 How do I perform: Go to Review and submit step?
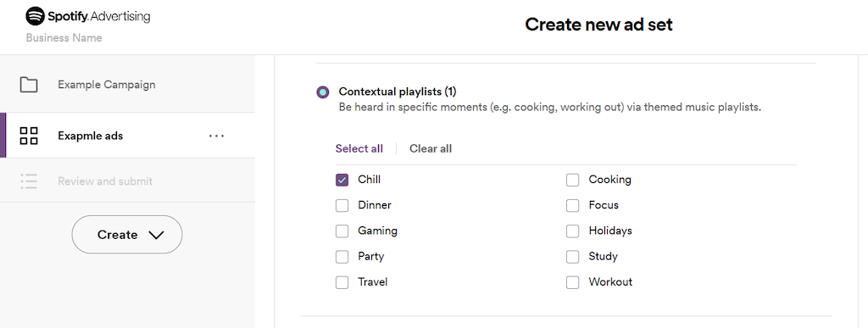pos(127,181)
